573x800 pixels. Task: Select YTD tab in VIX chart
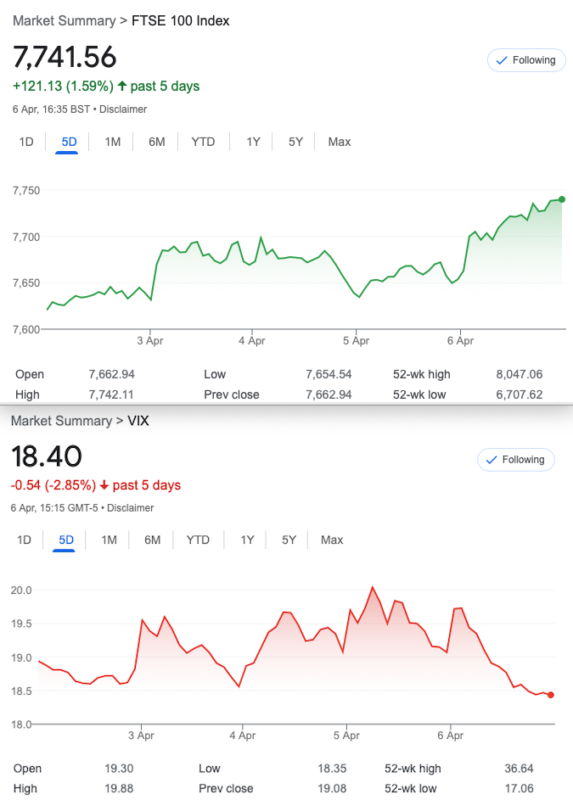pos(198,540)
